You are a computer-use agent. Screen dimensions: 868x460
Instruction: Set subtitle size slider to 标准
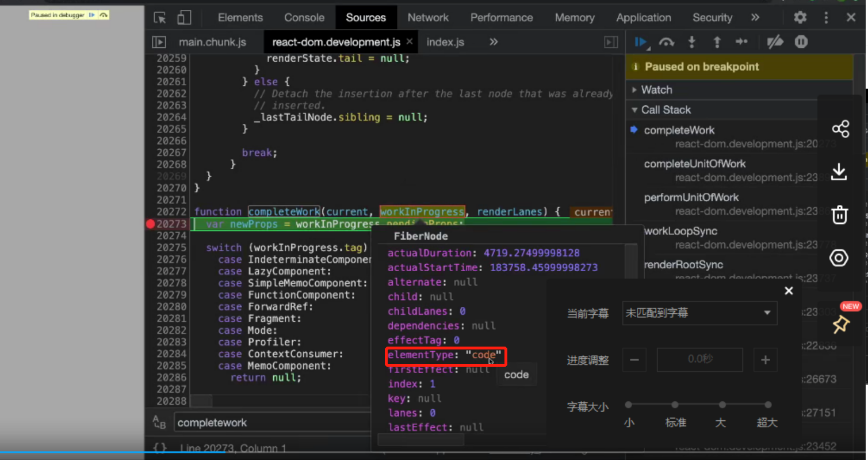pos(675,405)
